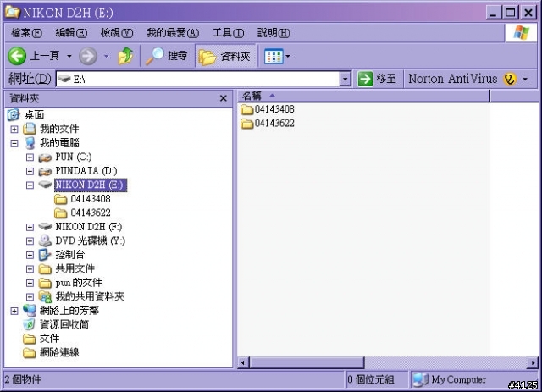
Task: Expand 控制台 tree node
Action: (30, 255)
